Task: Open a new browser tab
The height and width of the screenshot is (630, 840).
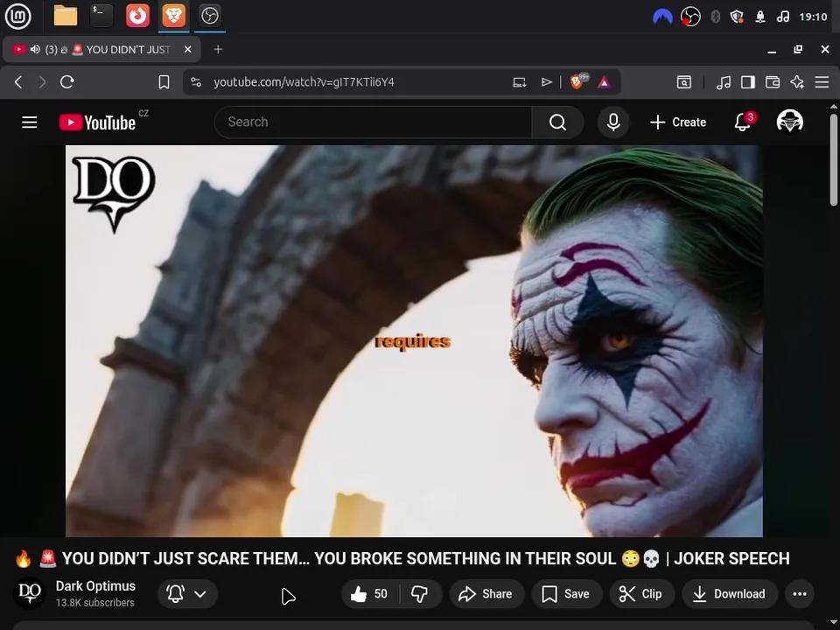Action: [218, 49]
